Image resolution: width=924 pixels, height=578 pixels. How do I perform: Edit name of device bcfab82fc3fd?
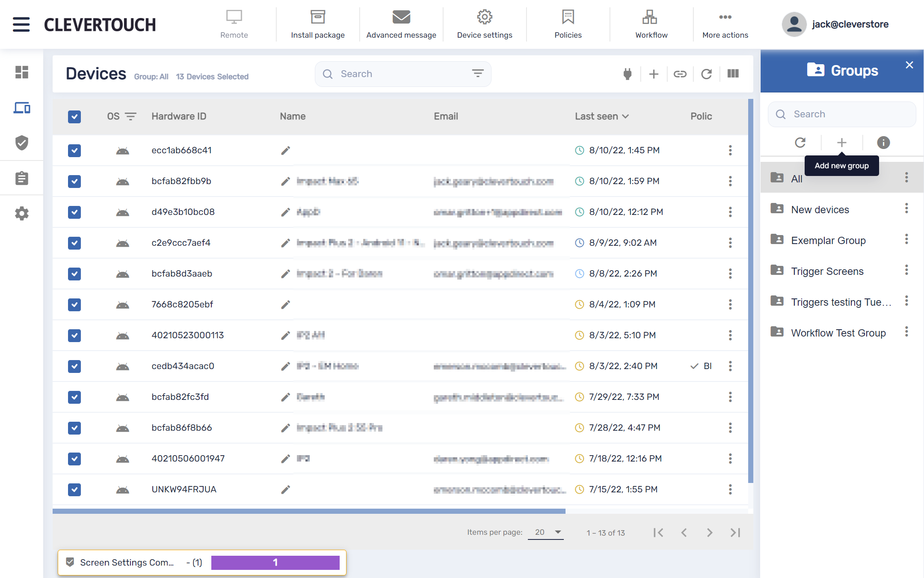[x=285, y=397]
